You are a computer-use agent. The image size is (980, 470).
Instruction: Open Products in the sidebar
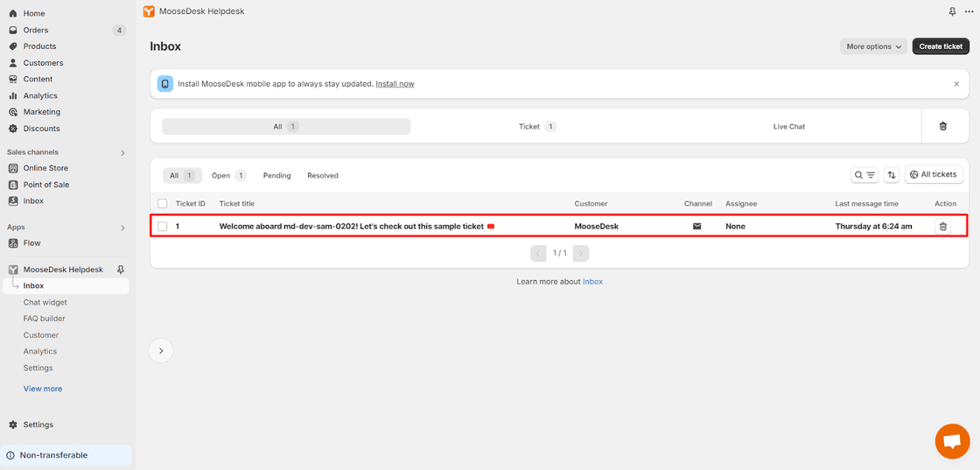pyautogui.click(x=39, y=46)
